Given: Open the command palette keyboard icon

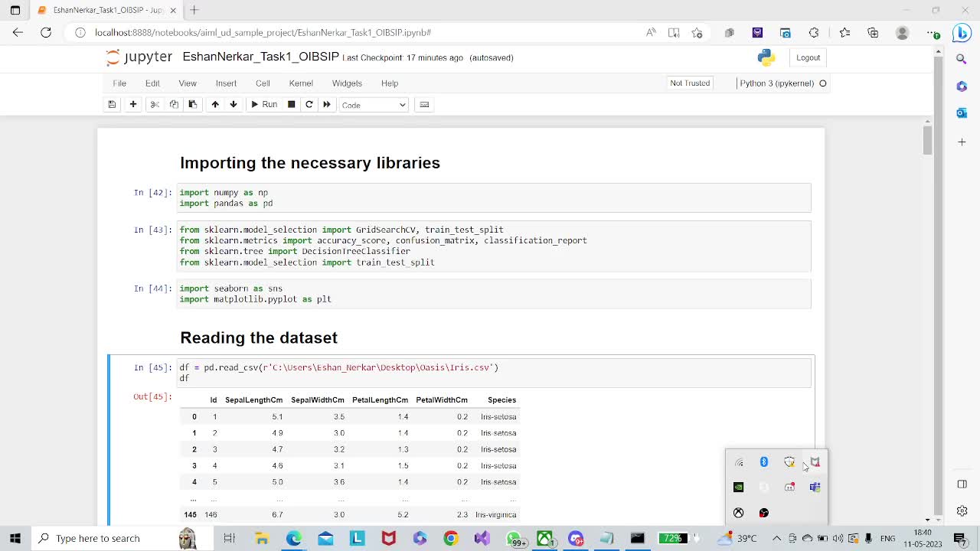Looking at the screenshot, I should pyautogui.click(x=424, y=105).
